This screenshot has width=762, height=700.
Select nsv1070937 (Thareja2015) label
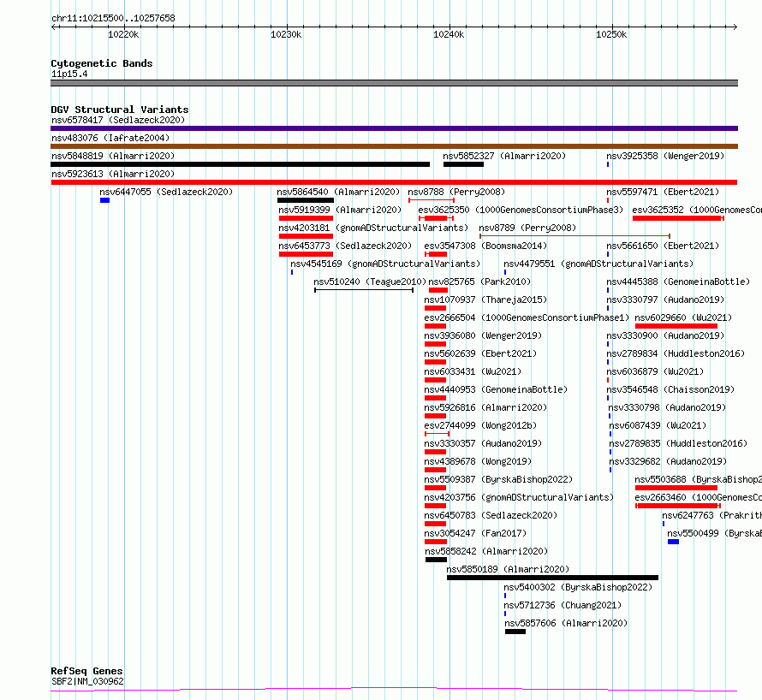485,300
